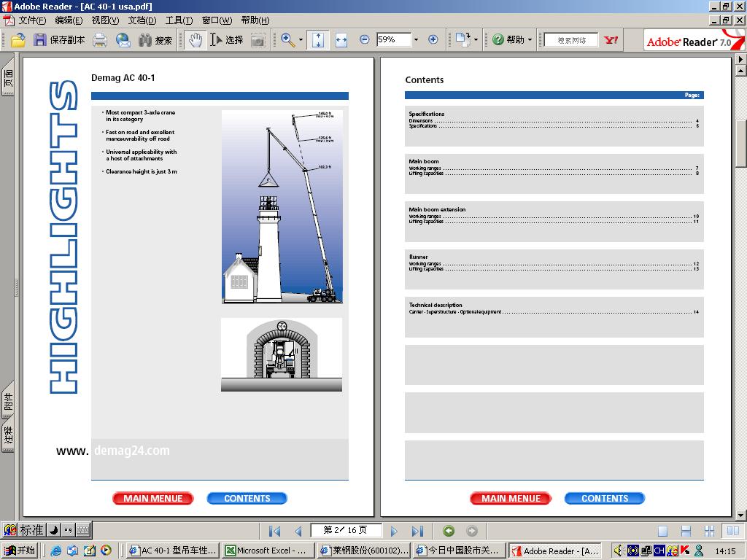Activate the text Select tool
Screen dimensions: 747x560
pos(227,40)
